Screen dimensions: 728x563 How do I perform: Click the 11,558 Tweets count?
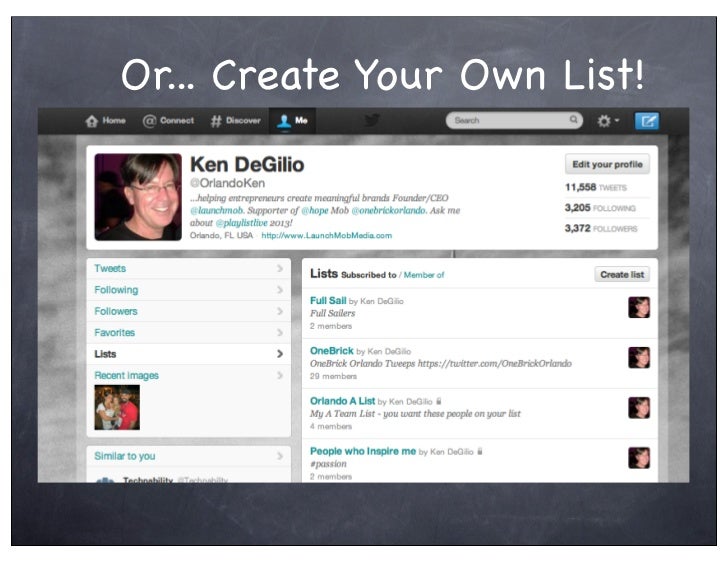pyautogui.click(x=596, y=188)
